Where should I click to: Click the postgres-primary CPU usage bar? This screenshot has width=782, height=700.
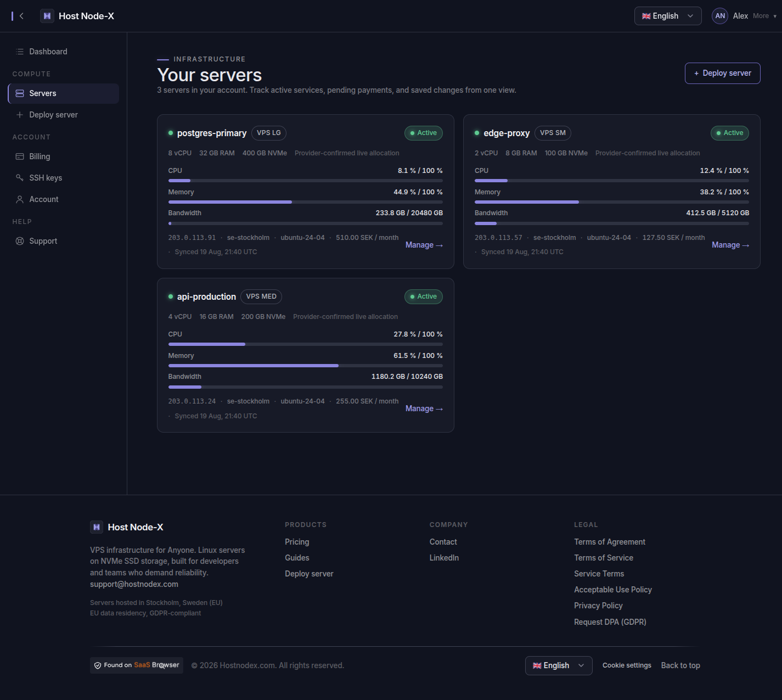tap(306, 181)
